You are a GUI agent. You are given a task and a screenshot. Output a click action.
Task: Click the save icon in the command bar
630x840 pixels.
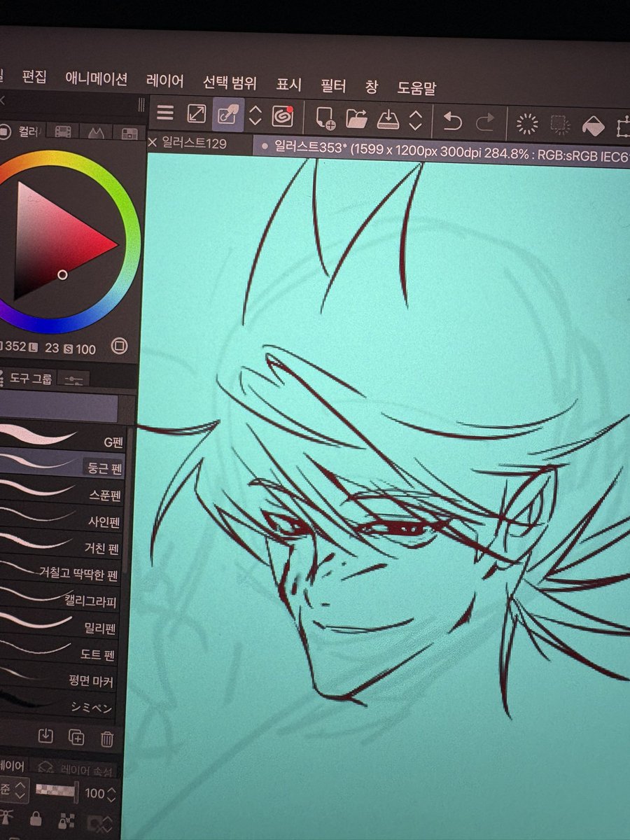pos(387,119)
